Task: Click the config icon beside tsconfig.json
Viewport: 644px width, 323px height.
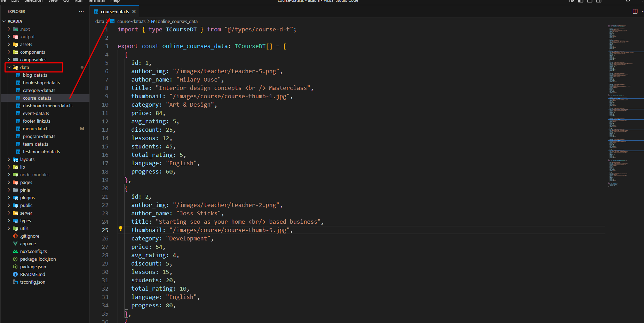Action: 15,282
